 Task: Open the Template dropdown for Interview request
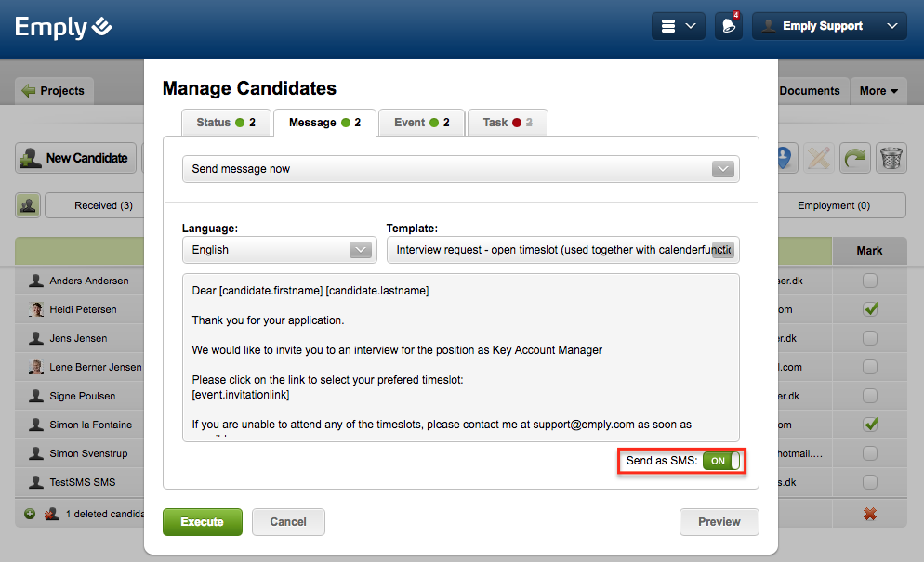pos(562,250)
